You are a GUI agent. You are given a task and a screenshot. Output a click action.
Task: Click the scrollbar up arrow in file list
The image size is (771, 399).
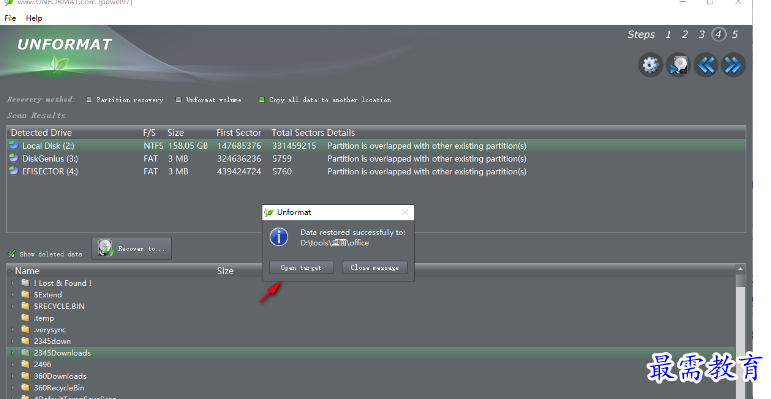[x=740, y=269]
